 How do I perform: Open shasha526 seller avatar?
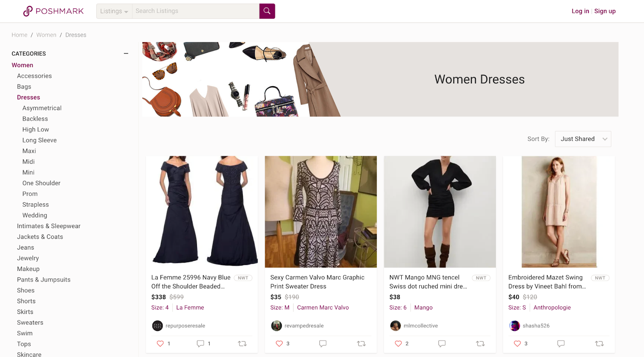coord(515,326)
